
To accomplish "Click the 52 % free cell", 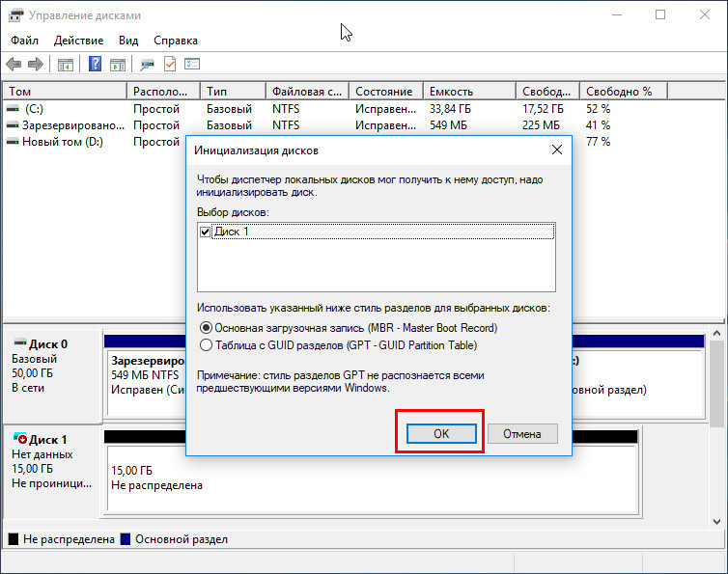I will [x=598, y=109].
